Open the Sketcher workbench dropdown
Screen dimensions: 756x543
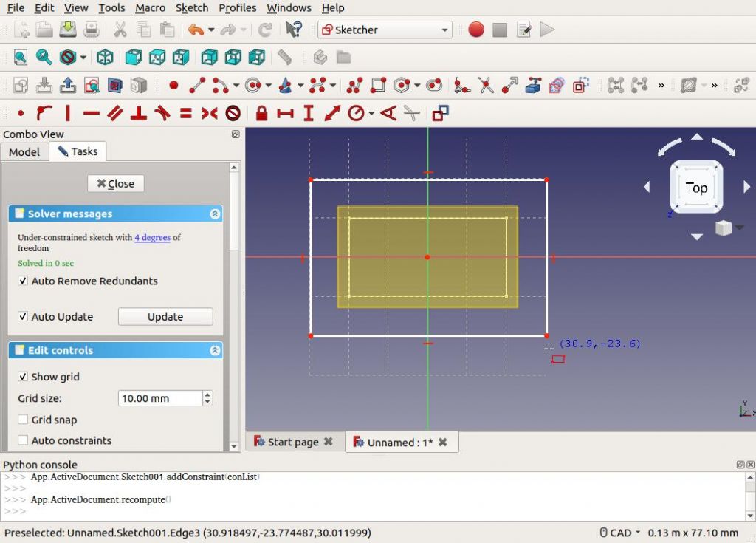(x=385, y=30)
